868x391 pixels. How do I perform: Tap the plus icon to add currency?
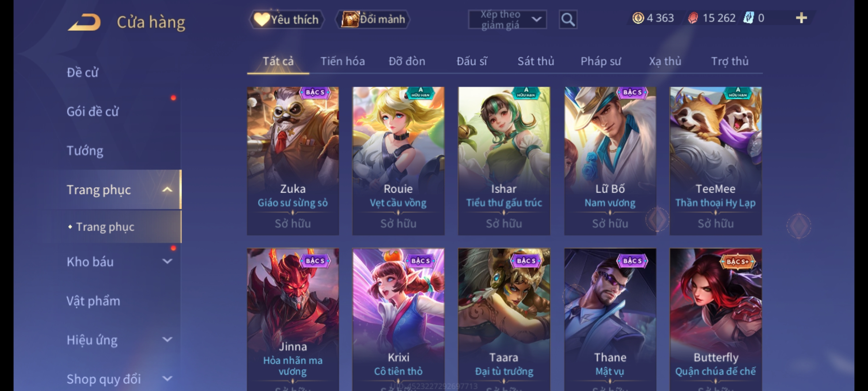coord(801,18)
